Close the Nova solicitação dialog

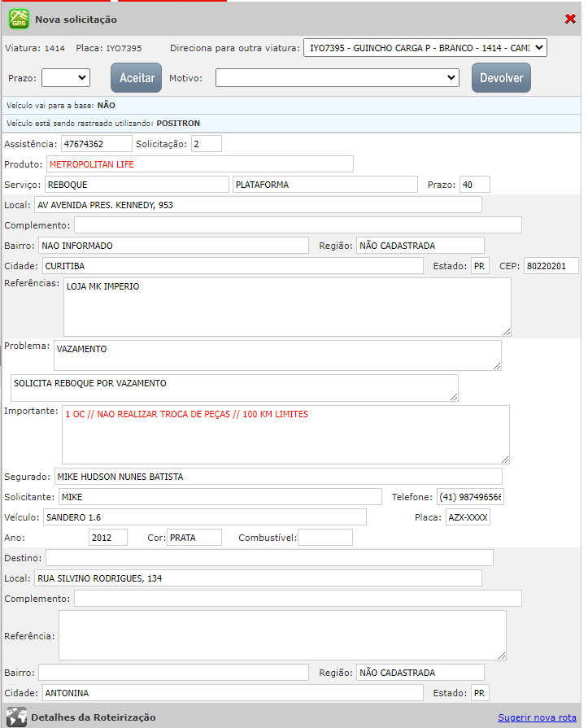(570, 19)
